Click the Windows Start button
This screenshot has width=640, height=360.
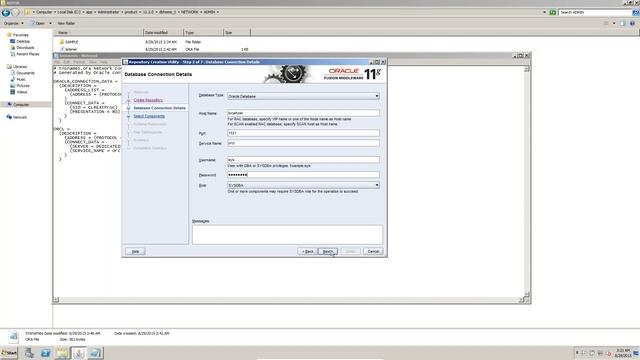[x=9, y=353]
